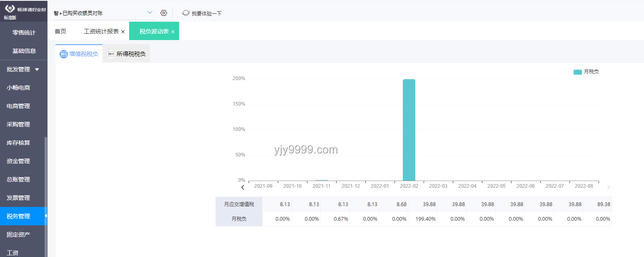This screenshot has width=644, height=257.
Task: Click the 2022-03 axis label
Action: [x=438, y=186]
